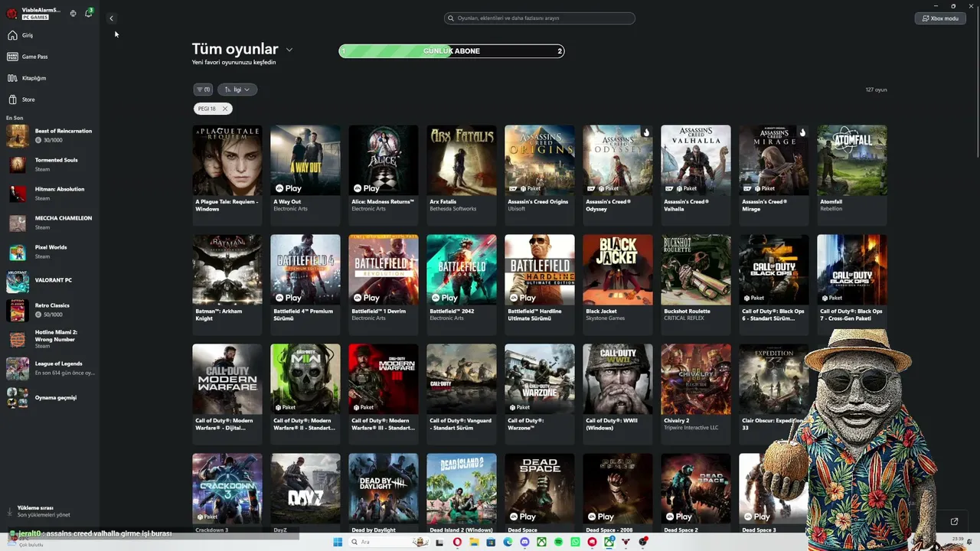
Task: Open Opera browser from the taskbar
Action: coord(457,542)
